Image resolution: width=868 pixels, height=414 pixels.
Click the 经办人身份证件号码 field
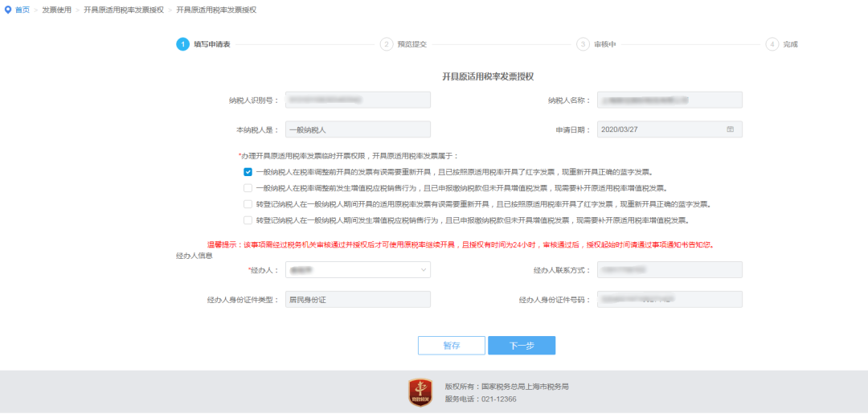pyautogui.click(x=669, y=299)
